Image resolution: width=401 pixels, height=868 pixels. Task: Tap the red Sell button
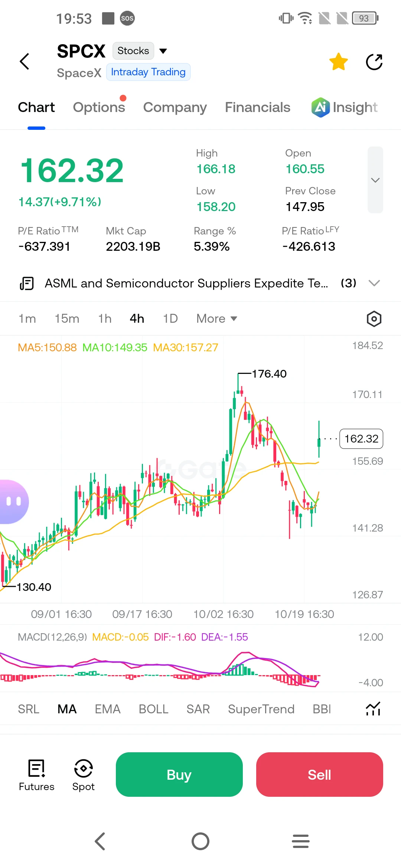320,775
